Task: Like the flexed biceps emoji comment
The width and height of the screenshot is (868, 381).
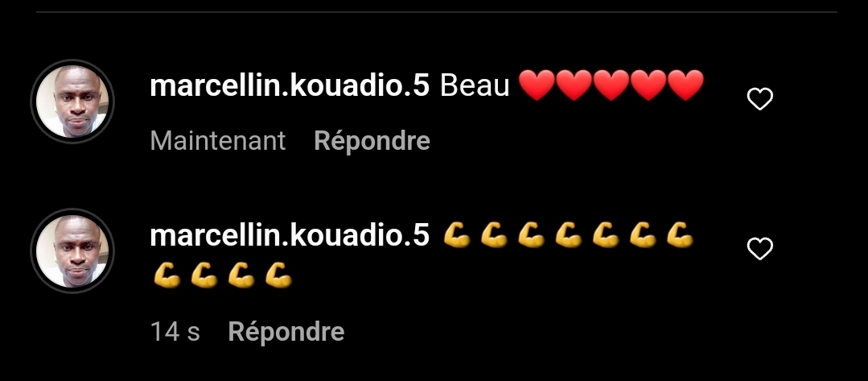Action: point(759,248)
